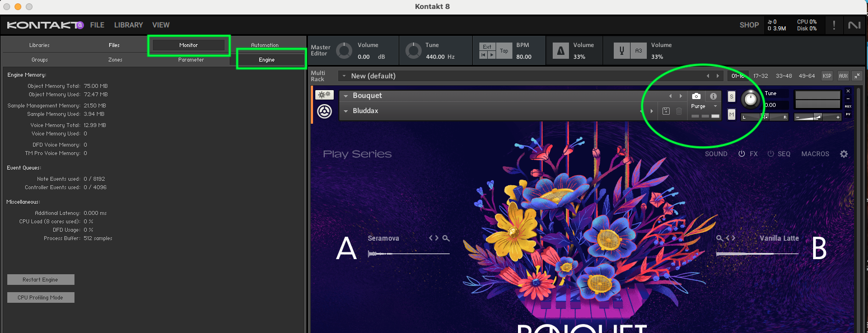Click the snapshot camera icon
Viewport: 868px width, 333px height.
coord(696,96)
